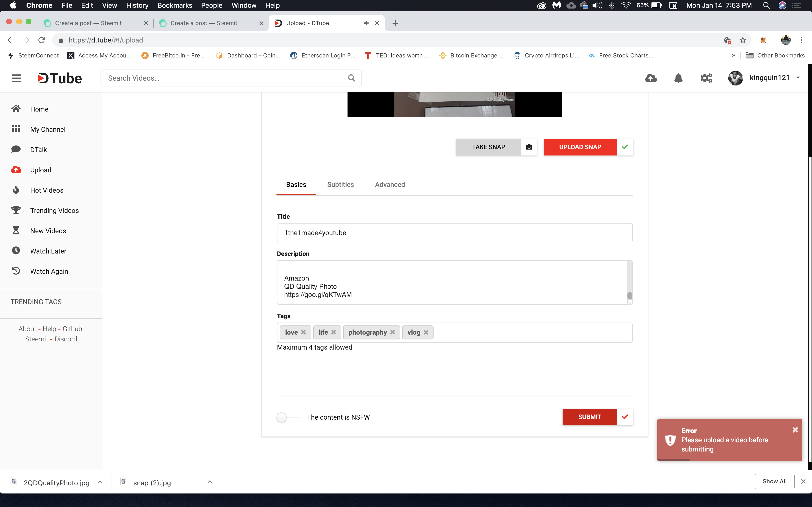The width and height of the screenshot is (812, 507).
Task: Open the snap (2).jpg download menu arrow
Action: pos(210,482)
